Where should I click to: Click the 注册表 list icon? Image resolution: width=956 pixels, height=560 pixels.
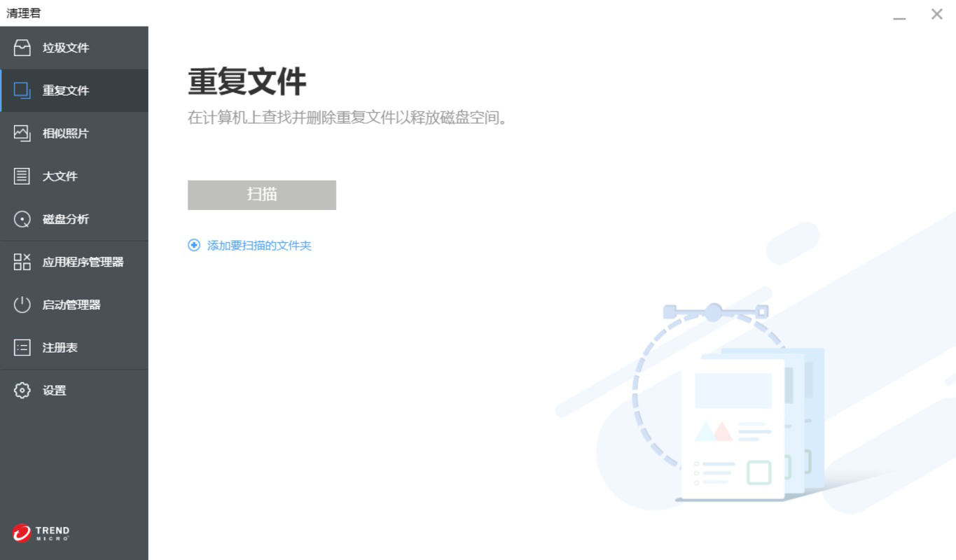point(22,347)
